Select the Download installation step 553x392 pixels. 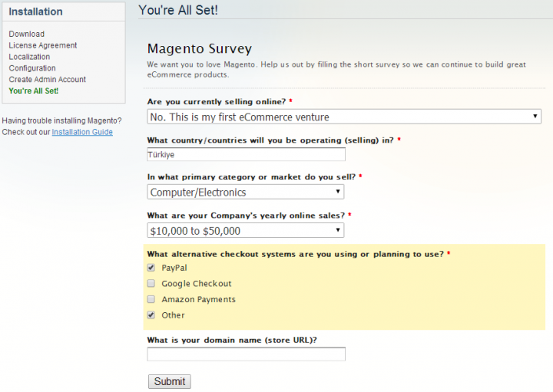pos(27,34)
